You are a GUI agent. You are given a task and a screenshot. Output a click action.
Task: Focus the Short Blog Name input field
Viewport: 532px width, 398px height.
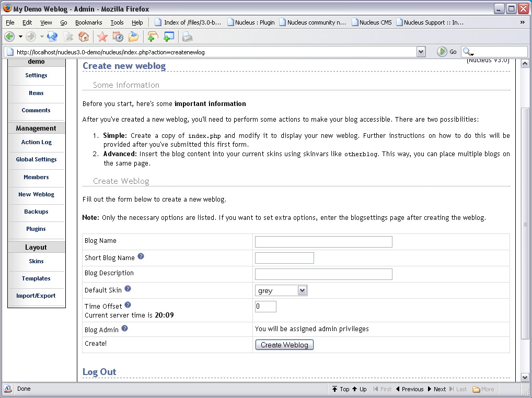tap(284, 258)
